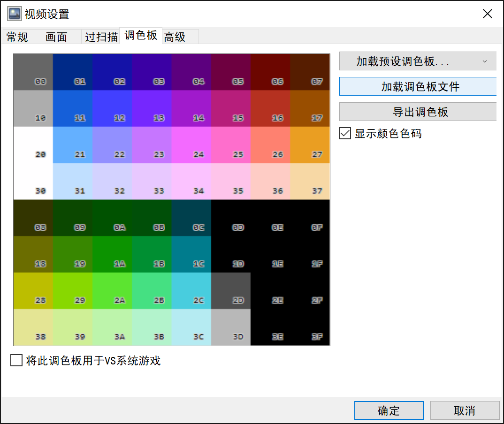Expand the 加载预设调色板 dropdown
Viewport: 504px width, 424px height.
tap(418, 61)
